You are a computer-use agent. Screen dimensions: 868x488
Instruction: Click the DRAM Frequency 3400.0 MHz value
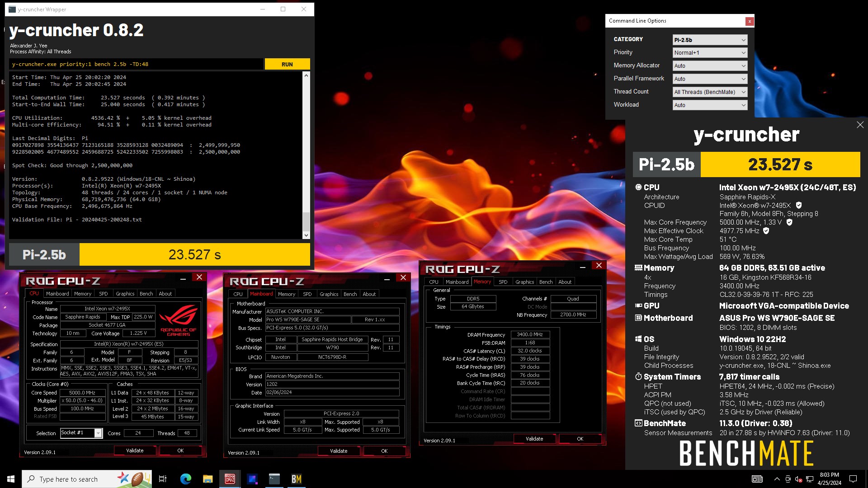[530, 335]
